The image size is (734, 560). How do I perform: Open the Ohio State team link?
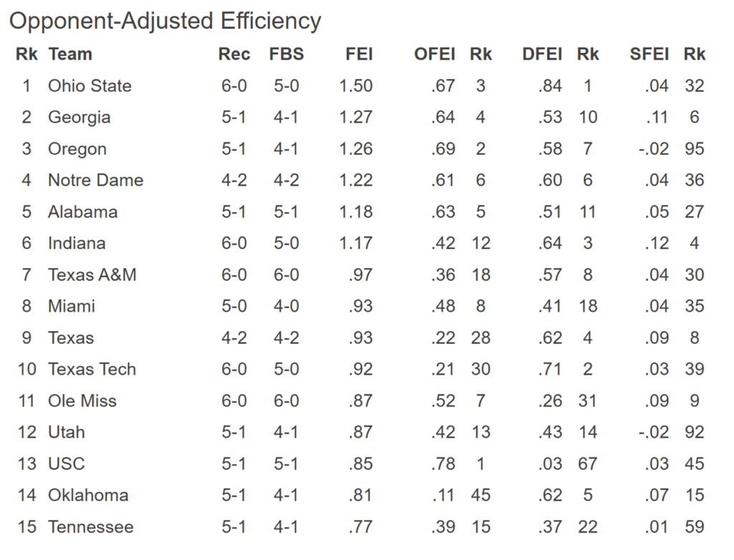click(x=90, y=86)
